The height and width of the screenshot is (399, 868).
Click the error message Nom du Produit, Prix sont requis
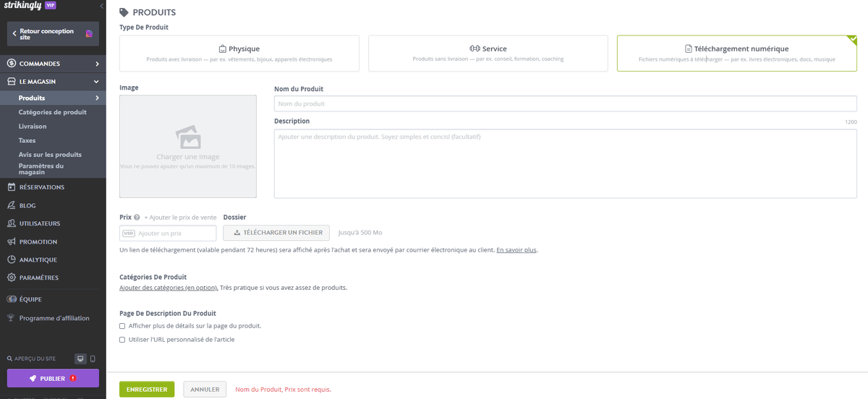click(284, 390)
